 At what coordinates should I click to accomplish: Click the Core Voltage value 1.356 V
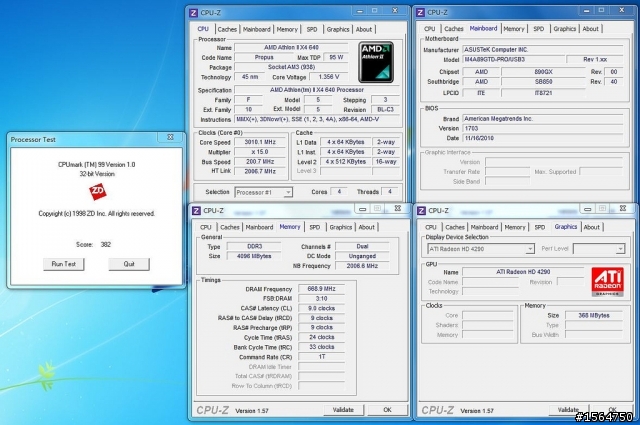tap(328, 77)
